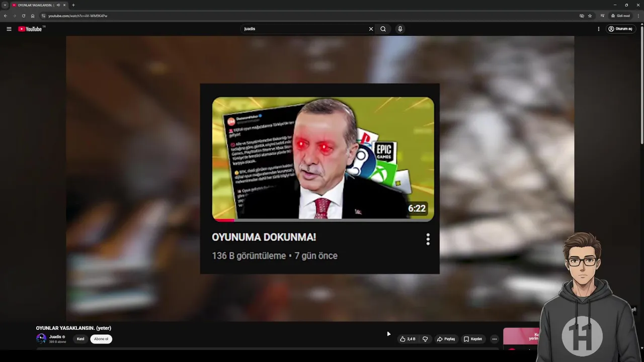This screenshot has height=362, width=644.
Task: Minimize the browser window
Action: (x=615, y=5)
